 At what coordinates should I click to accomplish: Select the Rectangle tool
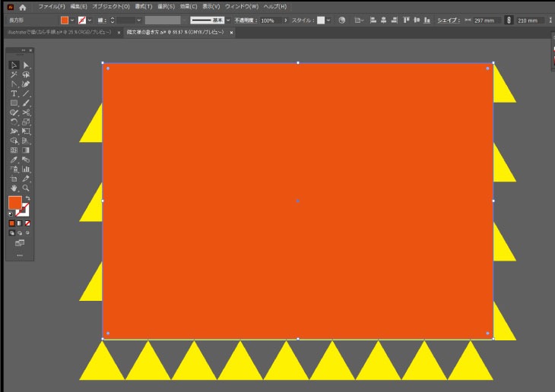(x=14, y=103)
